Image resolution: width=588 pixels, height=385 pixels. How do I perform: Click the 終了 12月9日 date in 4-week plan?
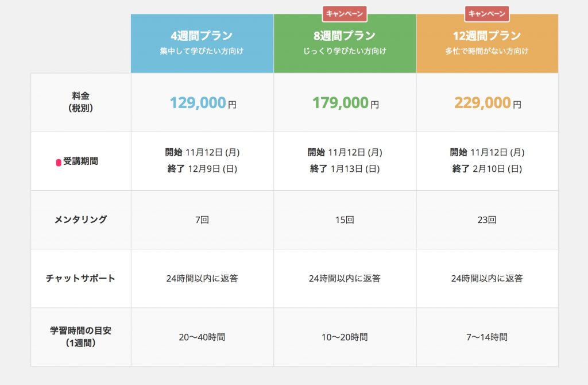(202, 169)
